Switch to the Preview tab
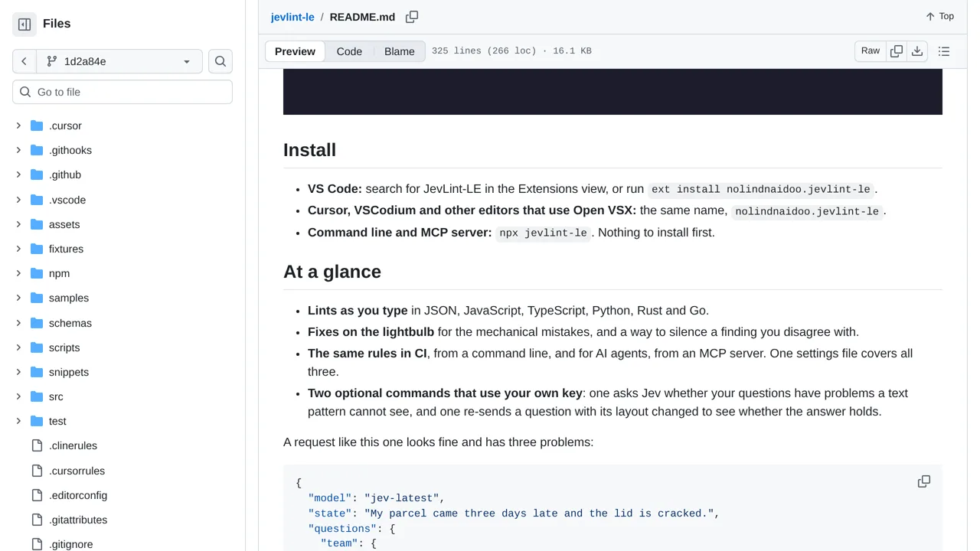The height and width of the screenshot is (551, 980). click(295, 51)
